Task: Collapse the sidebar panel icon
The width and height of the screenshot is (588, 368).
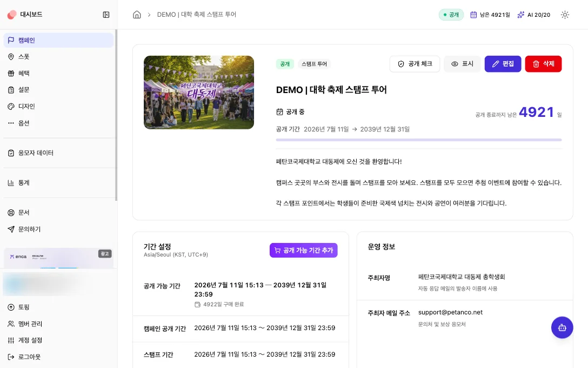Action: click(106, 15)
